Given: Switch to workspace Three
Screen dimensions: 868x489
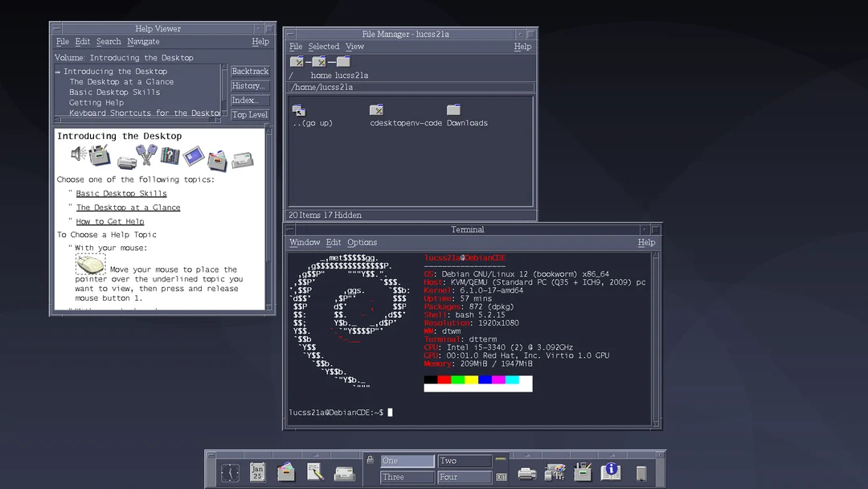Looking at the screenshot, I should pyautogui.click(x=406, y=476).
